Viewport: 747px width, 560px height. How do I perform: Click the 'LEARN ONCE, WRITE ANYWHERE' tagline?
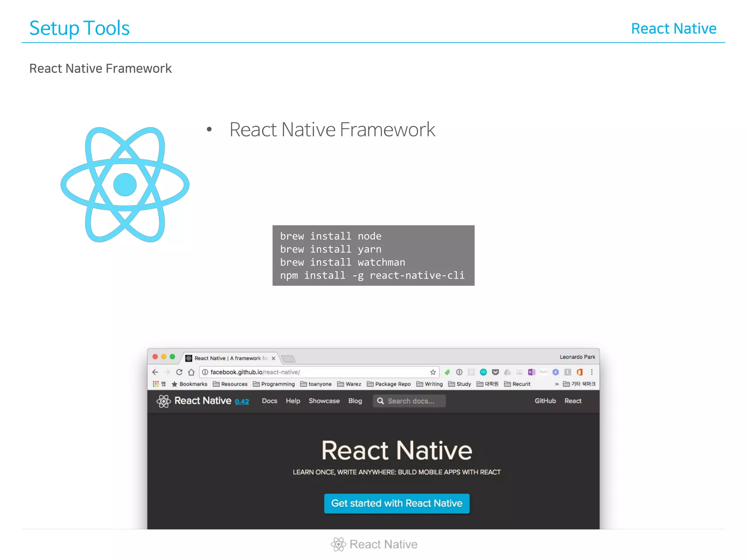click(x=397, y=472)
